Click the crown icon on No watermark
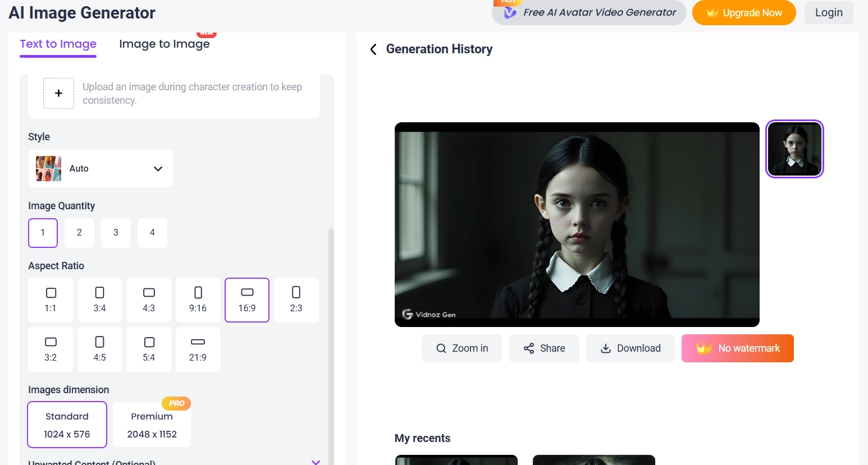Image resolution: width=868 pixels, height=465 pixels. tap(703, 348)
